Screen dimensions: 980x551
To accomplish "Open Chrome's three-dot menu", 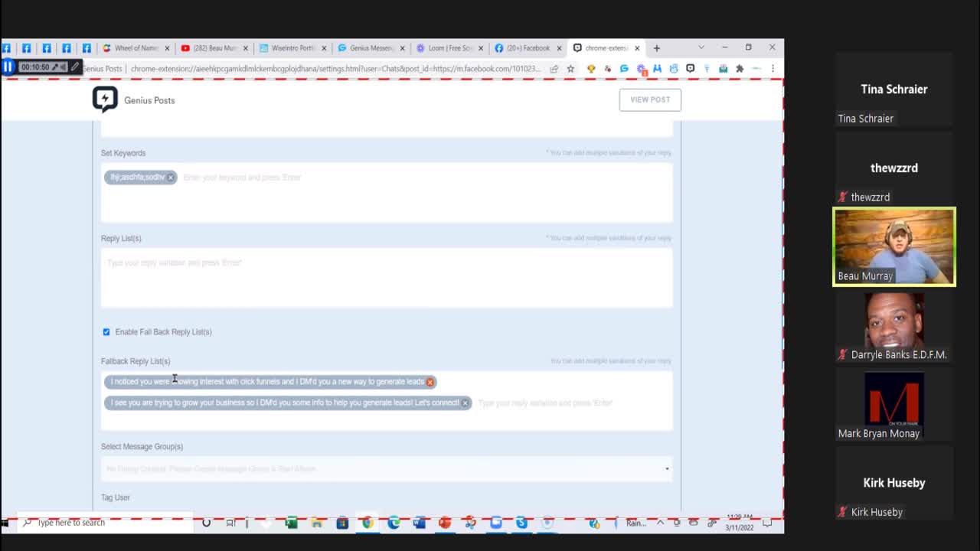I will click(x=773, y=69).
